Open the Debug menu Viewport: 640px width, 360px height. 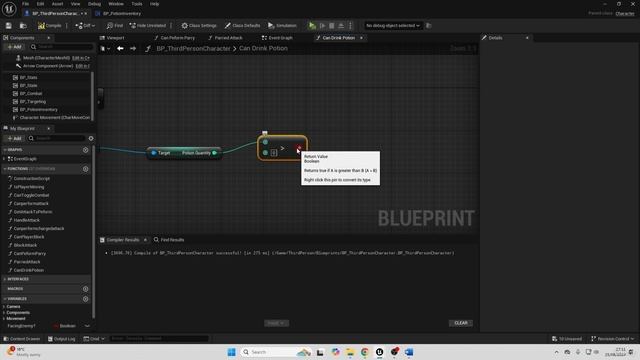pos(94,4)
